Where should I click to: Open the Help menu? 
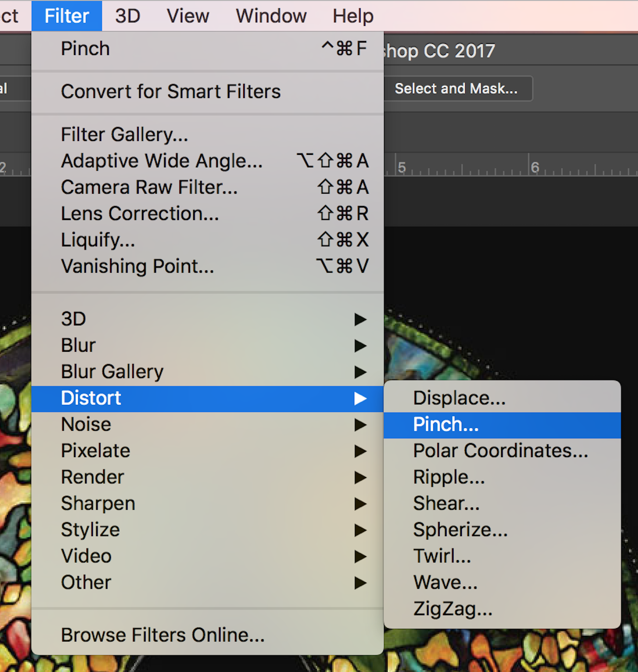point(353,16)
